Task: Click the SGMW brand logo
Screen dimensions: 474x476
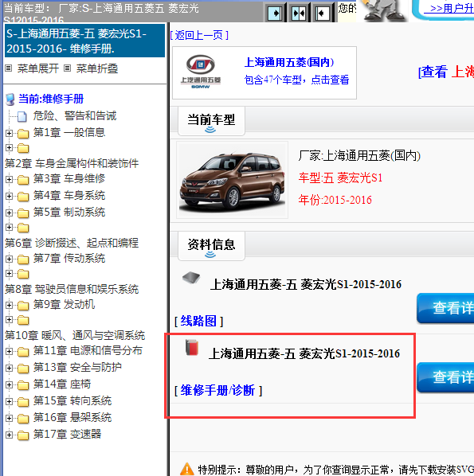Action: click(x=201, y=72)
